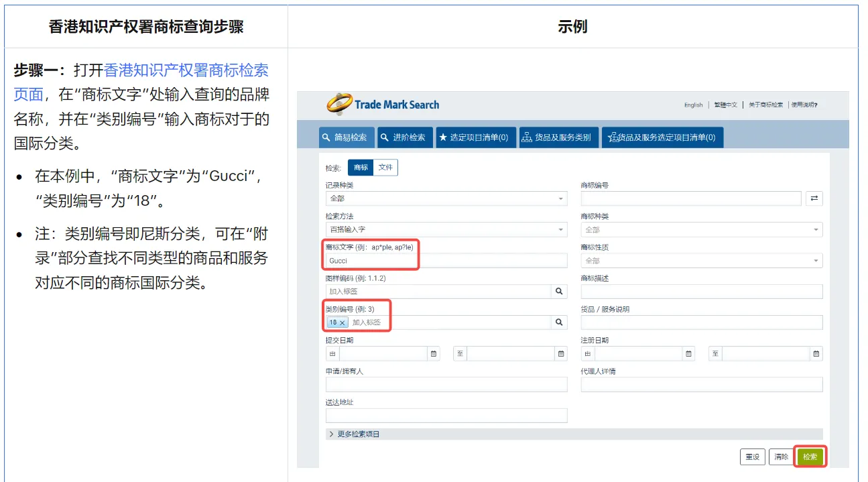Toggle search type to 文件

385,168
